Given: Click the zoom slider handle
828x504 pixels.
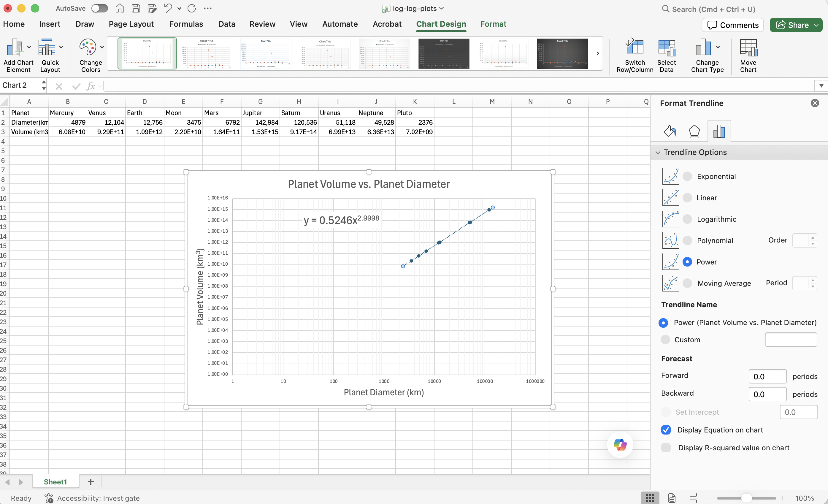Looking at the screenshot, I should coord(746,498).
